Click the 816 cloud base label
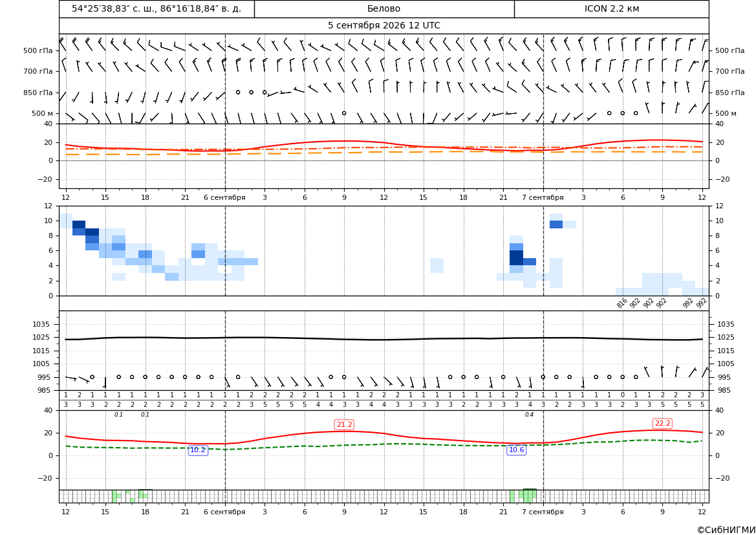 (621, 303)
